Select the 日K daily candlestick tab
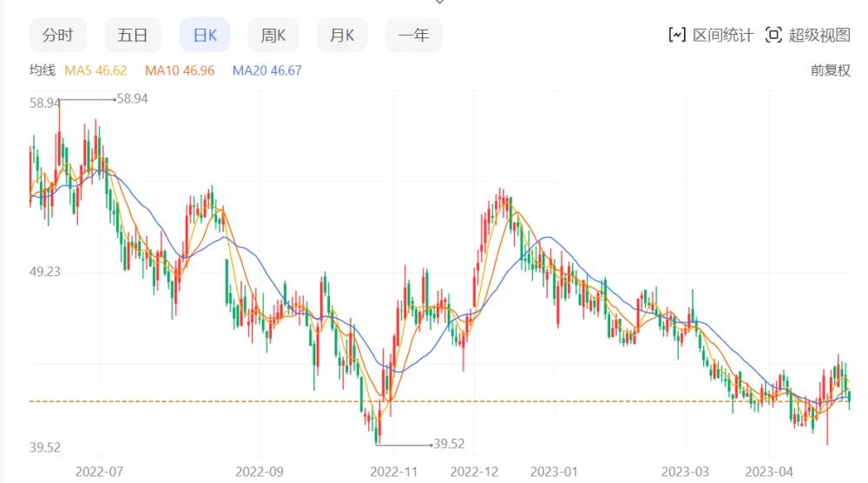 205,35
